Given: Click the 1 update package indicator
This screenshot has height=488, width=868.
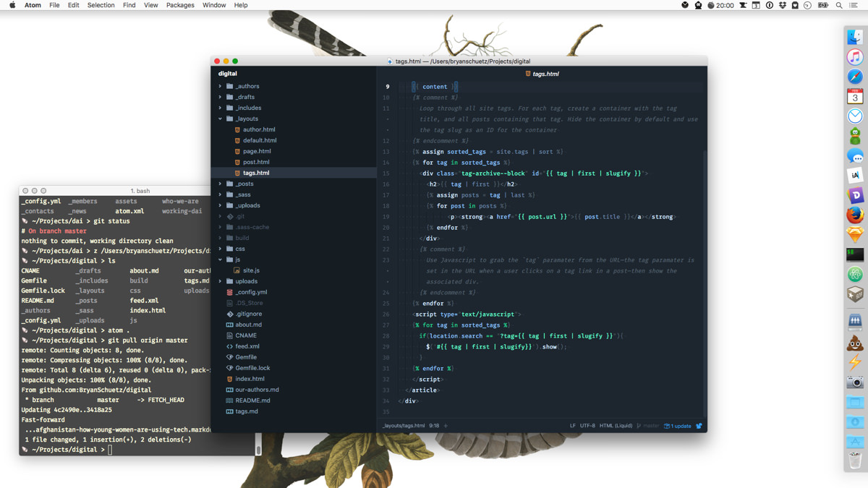Looking at the screenshot, I should click(x=678, y=426).
